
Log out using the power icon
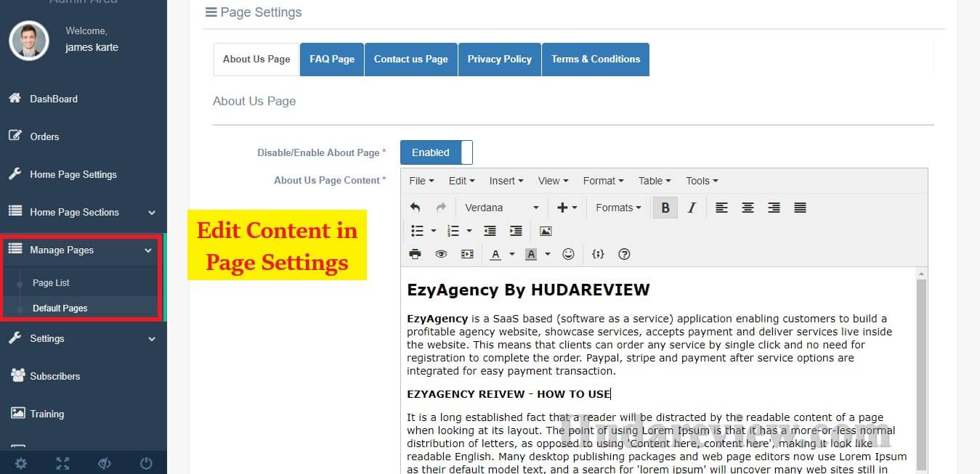[146, 463]
